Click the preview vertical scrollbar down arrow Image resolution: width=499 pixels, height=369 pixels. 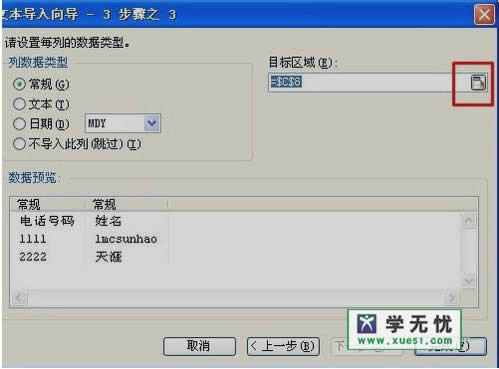point(469,281)
